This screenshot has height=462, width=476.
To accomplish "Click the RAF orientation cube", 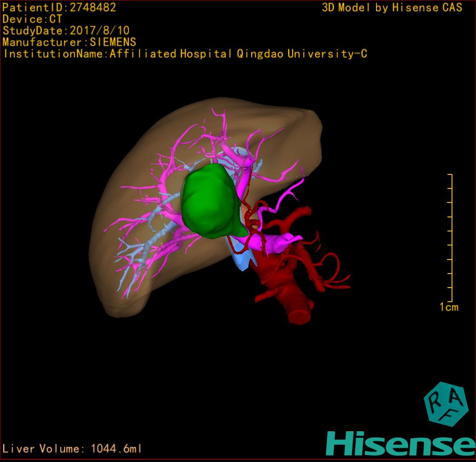I will [x=445, y=404].
